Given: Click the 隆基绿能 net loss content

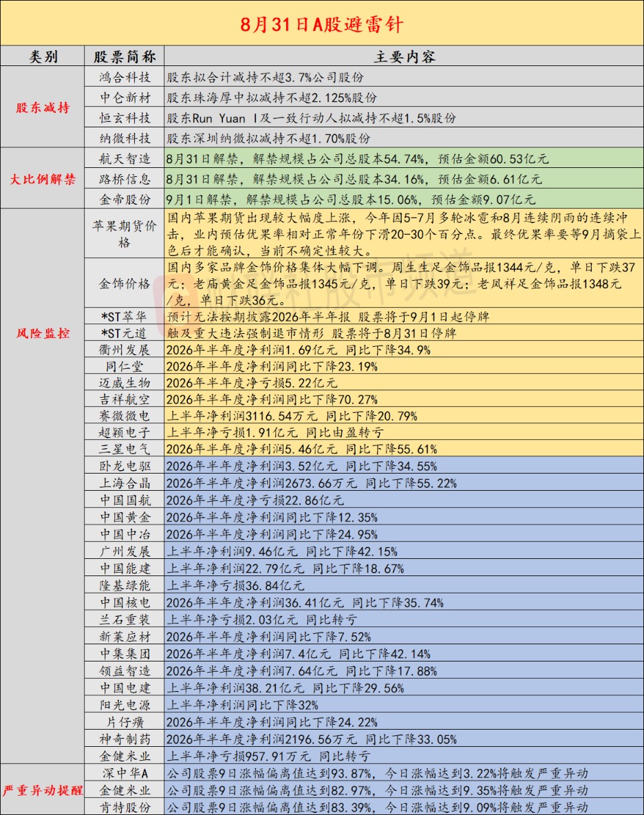Looking at the screenshot, I should 404,585.
